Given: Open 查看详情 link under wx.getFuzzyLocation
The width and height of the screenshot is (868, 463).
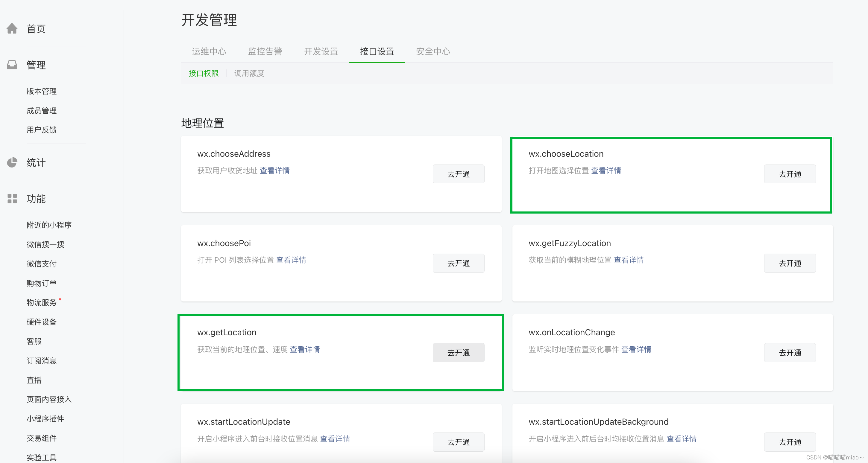Looking at the screenshot, I should pos(629,260).
